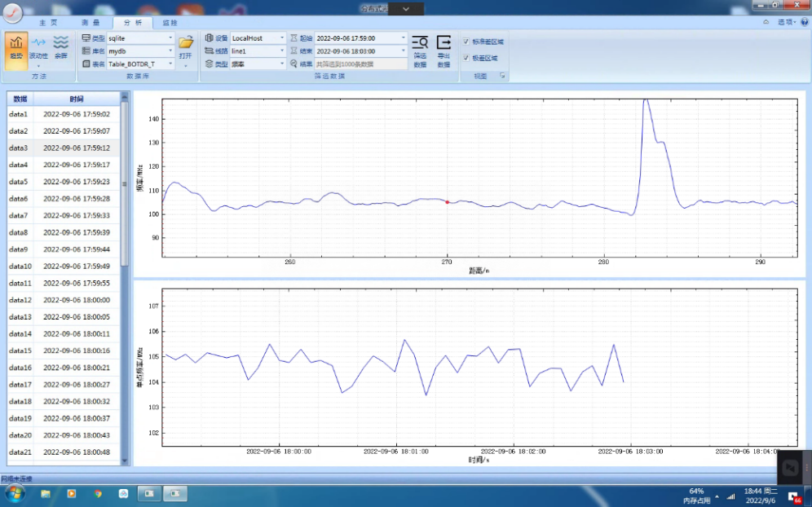Open the start time 17:59:00 dropdown
812x507 pixels.
point(403,38)
